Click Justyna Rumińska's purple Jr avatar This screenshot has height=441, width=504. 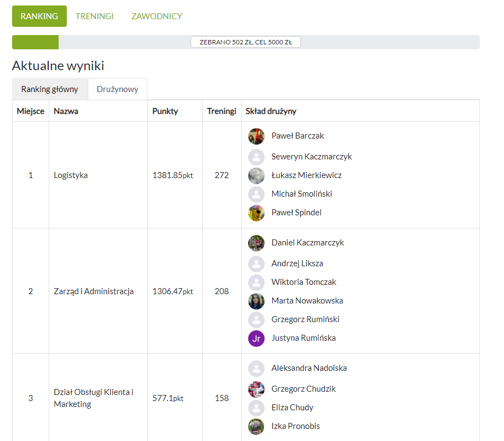coord(256,339)
